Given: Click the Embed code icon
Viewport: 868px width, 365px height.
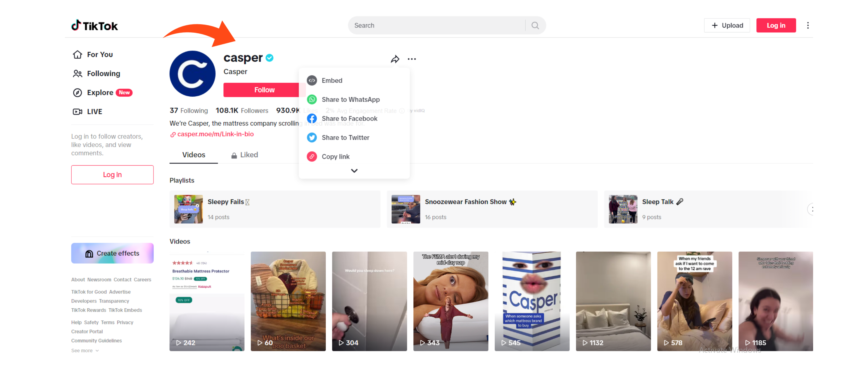Looking at the screenshot, I should [x=312, y=80].
